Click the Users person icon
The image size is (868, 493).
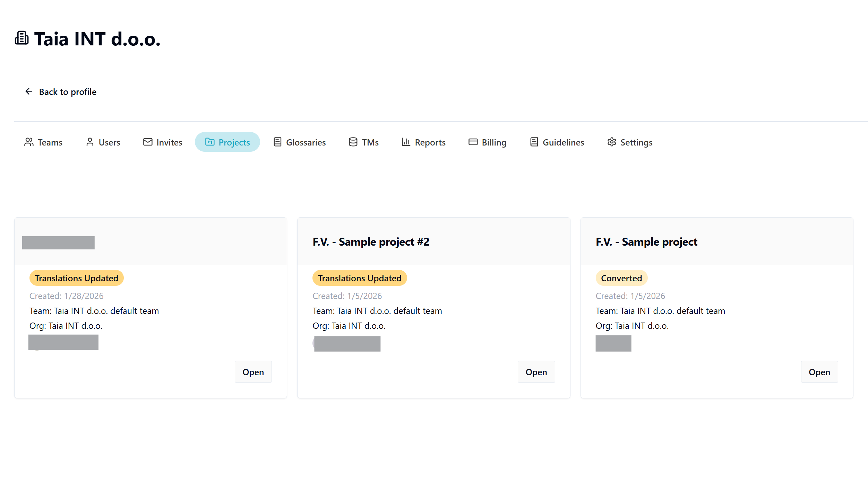tap(89, 142)
